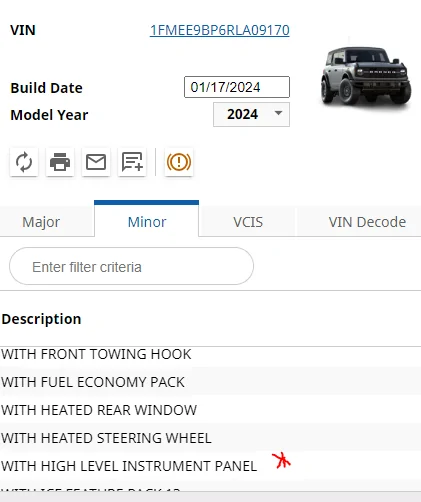This screenshot has height=502, width=421.
Task: Select the WITH HIGH LEVEL INSTRUMENT PANEL row
Action: coord(210,466)
